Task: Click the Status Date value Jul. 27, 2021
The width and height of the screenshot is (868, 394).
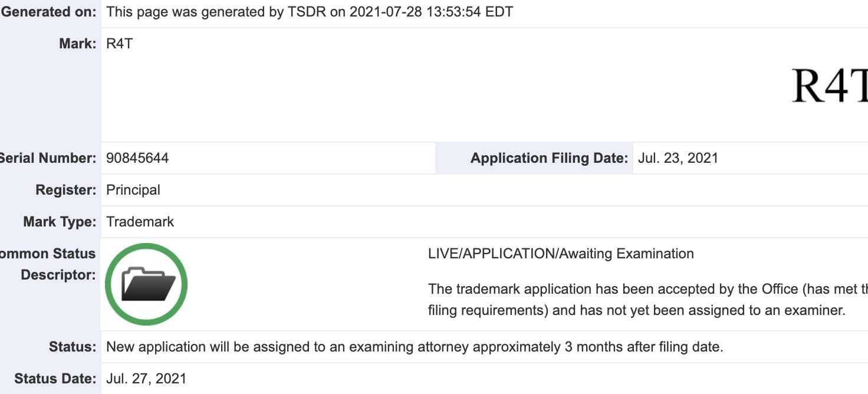Action: pyautogui.click(x=146, y=379)
